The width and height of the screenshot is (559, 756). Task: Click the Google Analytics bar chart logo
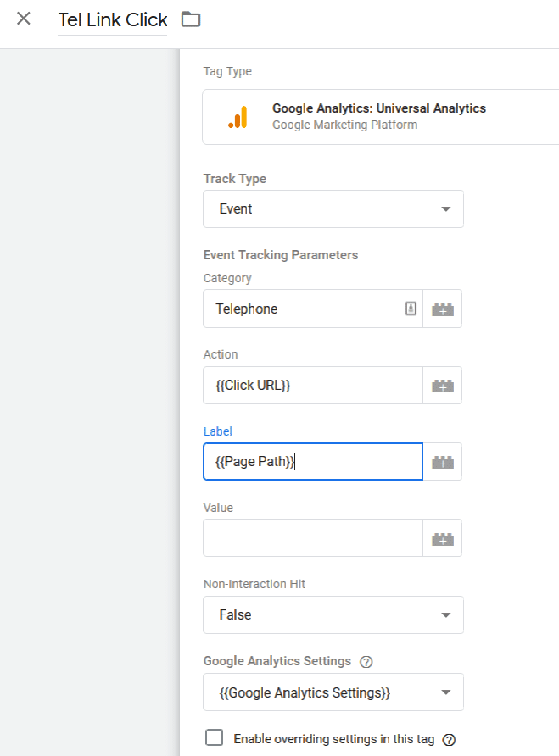click(238, 117)
